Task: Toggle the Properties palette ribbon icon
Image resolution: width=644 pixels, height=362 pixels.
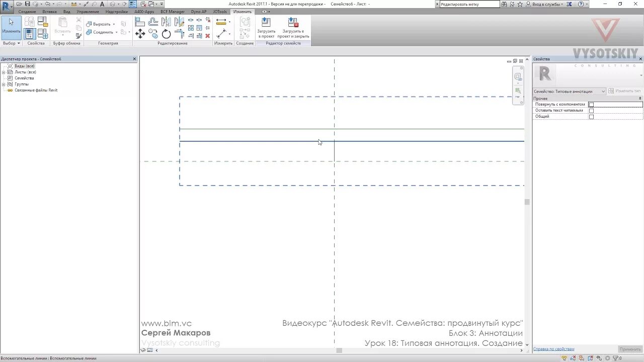Action: pos(30,34)
